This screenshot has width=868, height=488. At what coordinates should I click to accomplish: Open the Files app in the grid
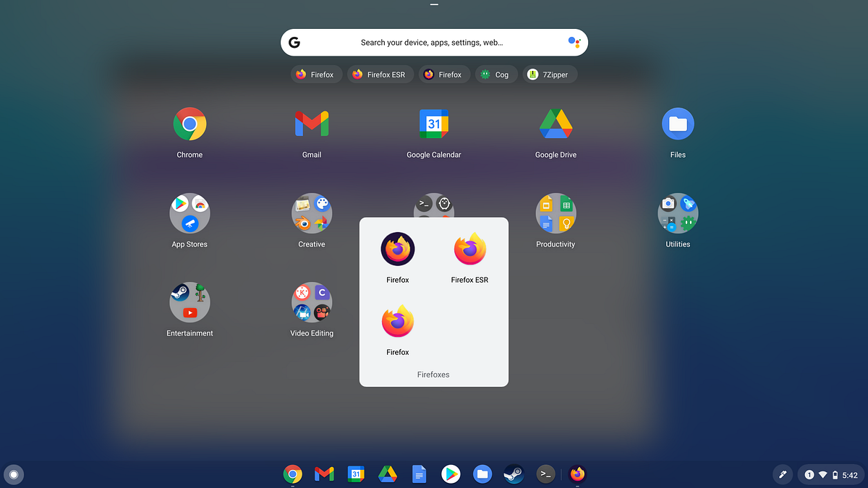[678, 124]
